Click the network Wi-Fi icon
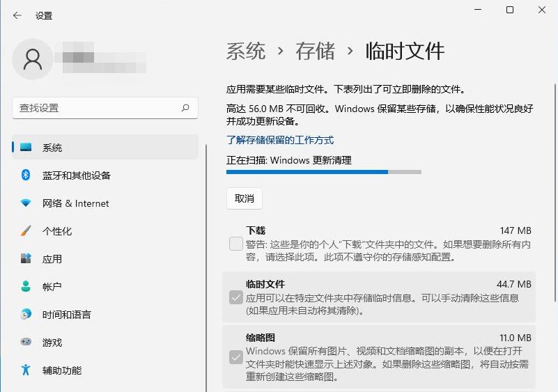The width and height of the screenshot is (558, 392). click(26, 203)
